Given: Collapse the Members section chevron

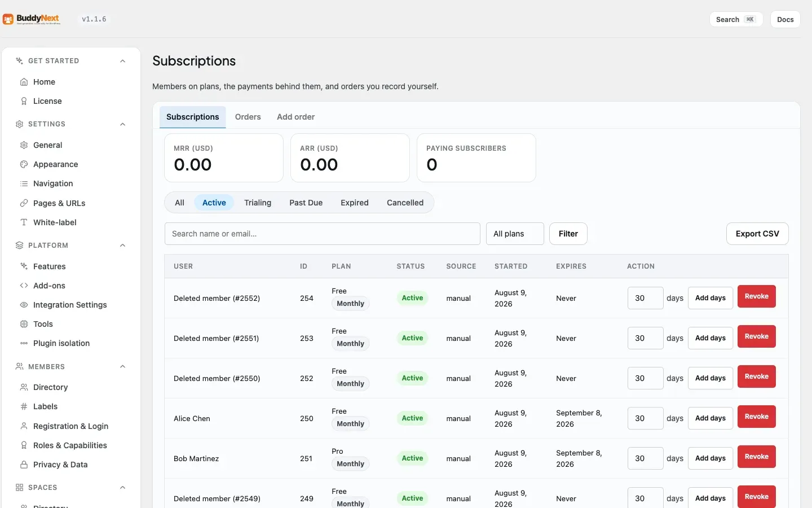Looking at the screenshot, I should 122,367.
